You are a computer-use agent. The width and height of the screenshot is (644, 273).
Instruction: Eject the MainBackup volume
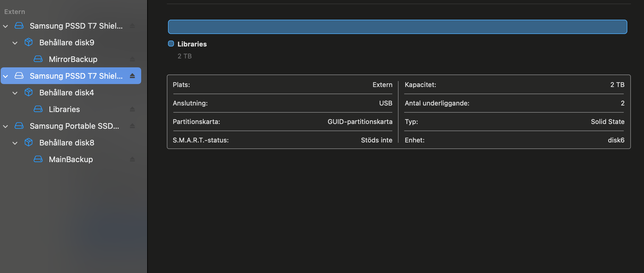click(x=133, y=159)
